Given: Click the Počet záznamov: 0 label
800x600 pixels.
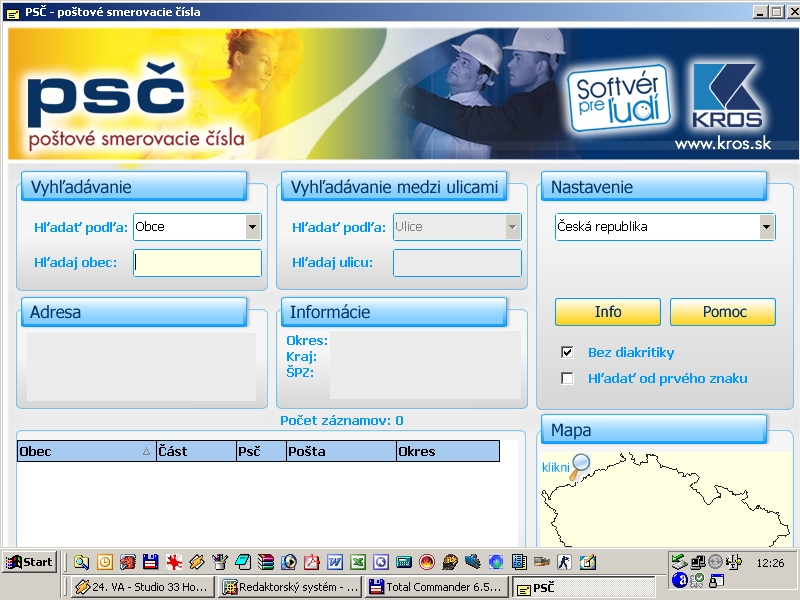Looking at the screenshot, I should click(x=341, y=421).
